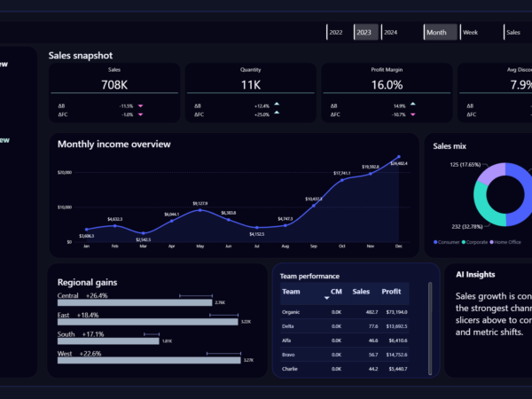Click the "Central +26.4%" label
The height and width of the screenshot is (399, 532).
82,295
